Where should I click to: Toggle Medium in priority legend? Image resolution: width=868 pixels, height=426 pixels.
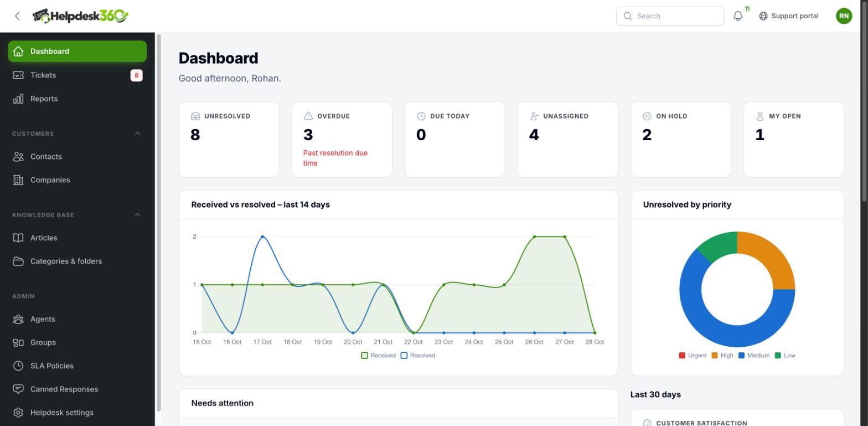[x=754, y=356]
